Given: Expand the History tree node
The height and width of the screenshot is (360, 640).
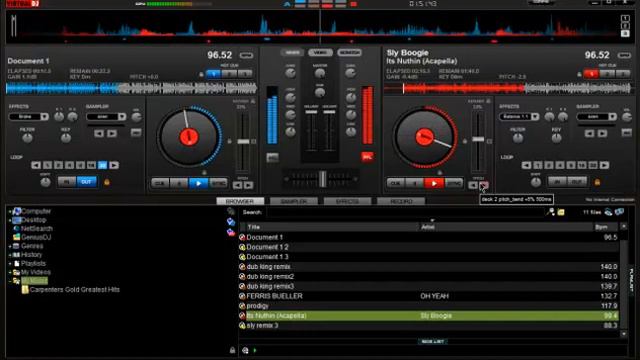Looking at the screenshot, I should (10, 255).
